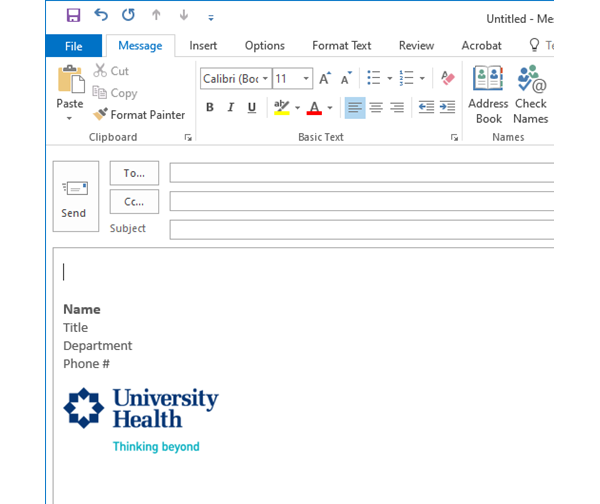Click the Save icon in the title bar
Image resolution: width=600 pixels, height=504 pixels.
click(73, 16)
